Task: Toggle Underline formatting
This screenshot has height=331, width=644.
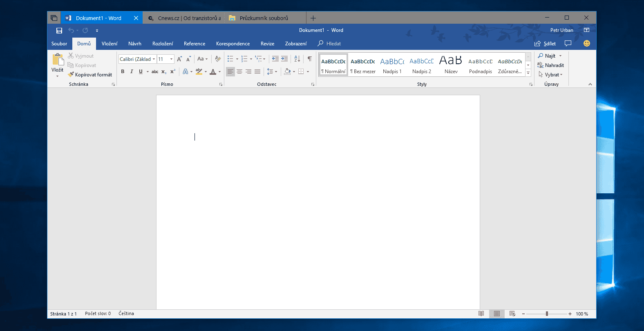Action: (x=141, y=72)
